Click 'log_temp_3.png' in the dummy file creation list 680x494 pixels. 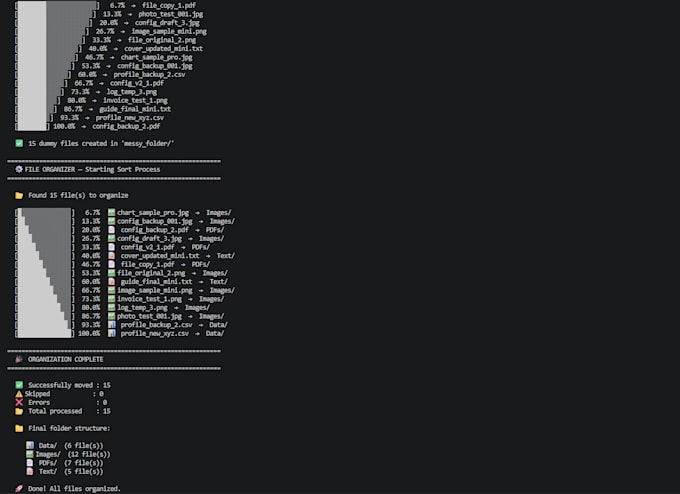131,92
